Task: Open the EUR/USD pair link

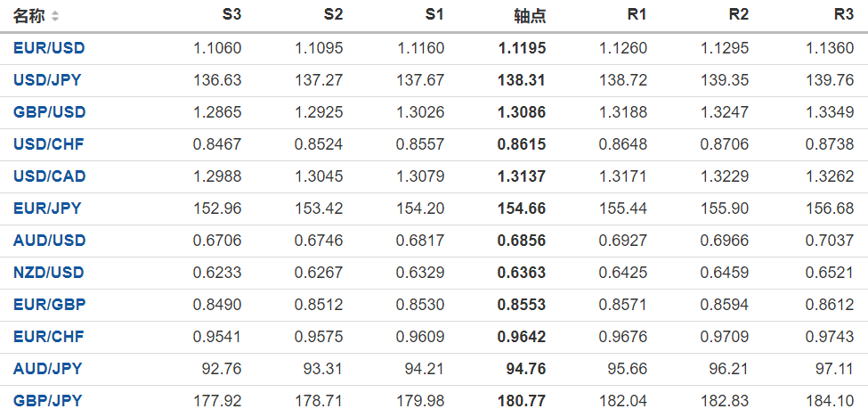Action: click(49, 48)
